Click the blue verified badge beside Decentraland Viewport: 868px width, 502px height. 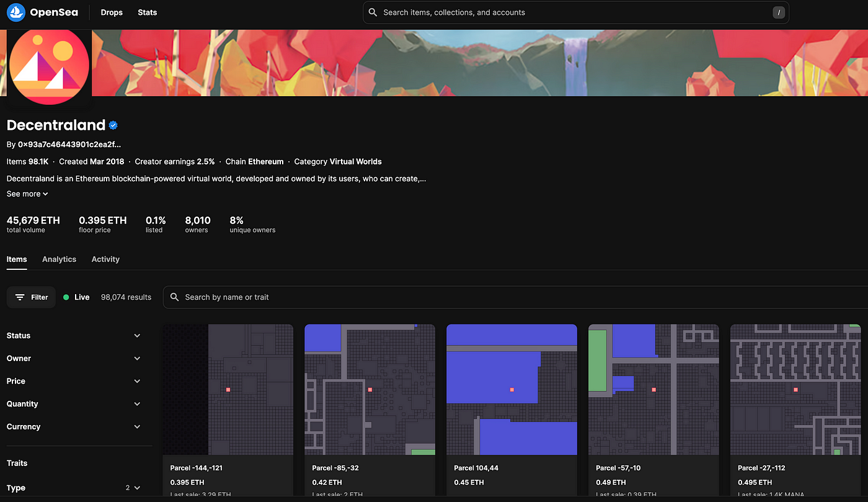click(x=113, y=125)
